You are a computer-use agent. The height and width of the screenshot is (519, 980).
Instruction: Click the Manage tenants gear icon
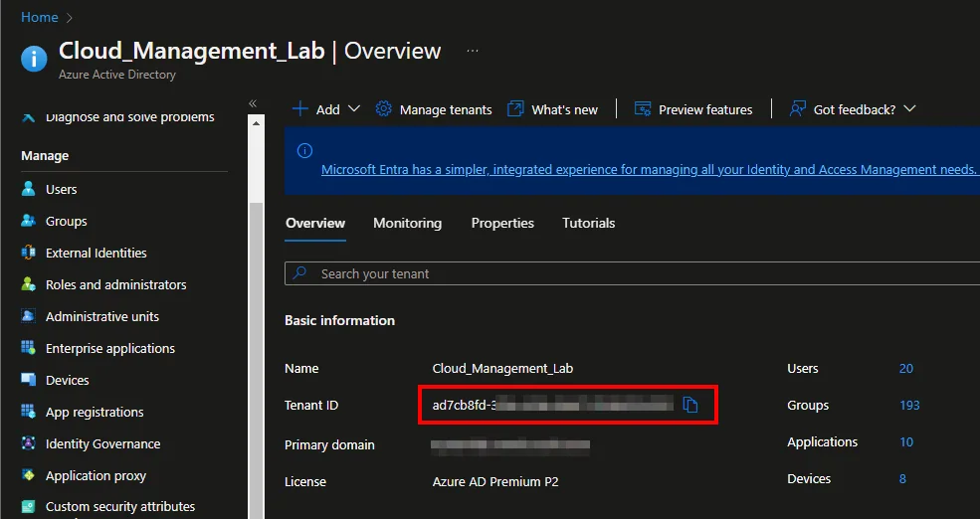tap(383, 109)
